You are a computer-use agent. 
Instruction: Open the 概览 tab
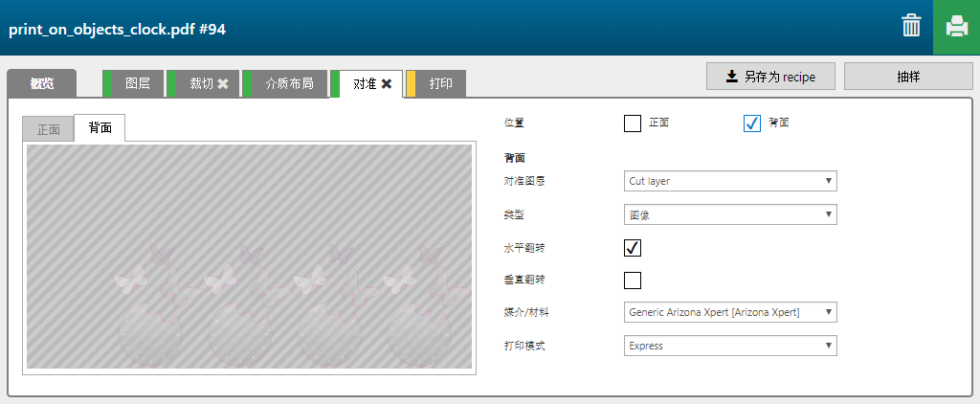[x=42, y=83]
